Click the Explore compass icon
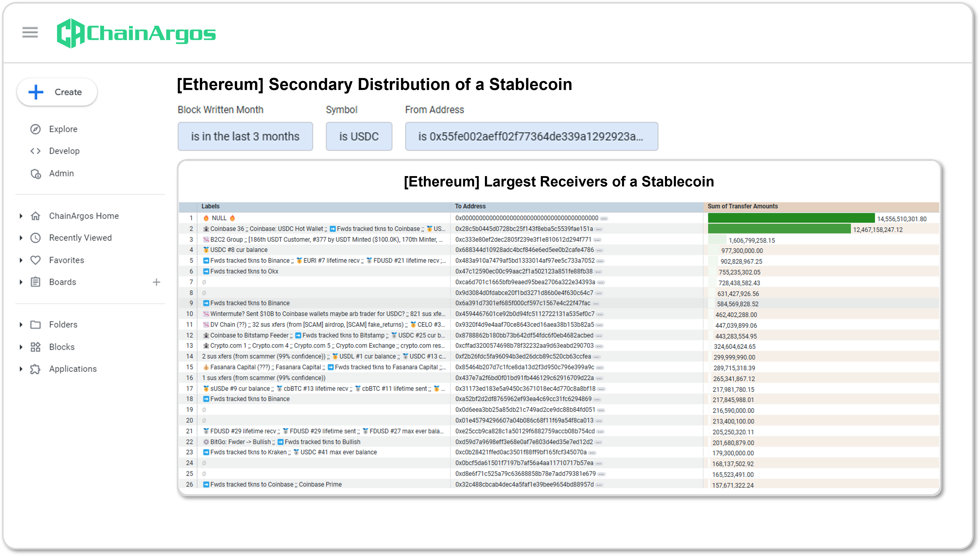Viewport: 980px width, 556px height. point(35,129)
